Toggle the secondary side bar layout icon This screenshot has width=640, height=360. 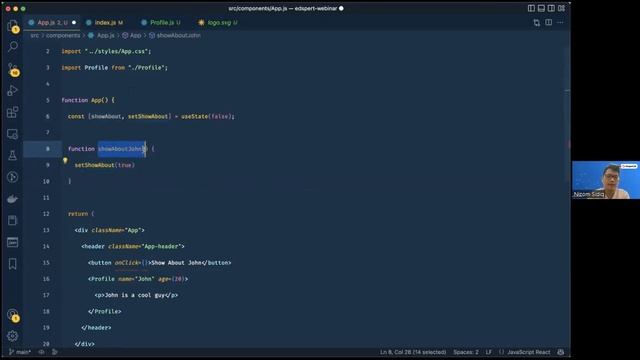[551, 8]
